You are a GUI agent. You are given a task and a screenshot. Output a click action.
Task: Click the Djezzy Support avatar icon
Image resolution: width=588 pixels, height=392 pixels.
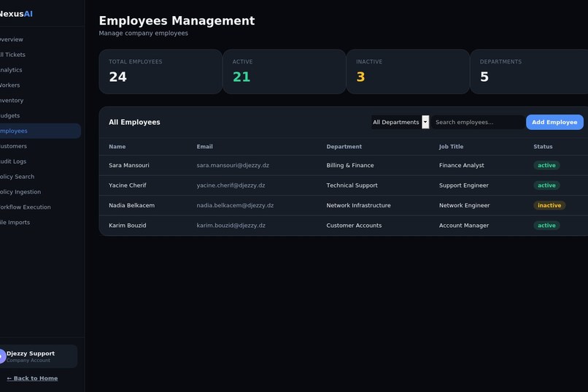[2, 356]
